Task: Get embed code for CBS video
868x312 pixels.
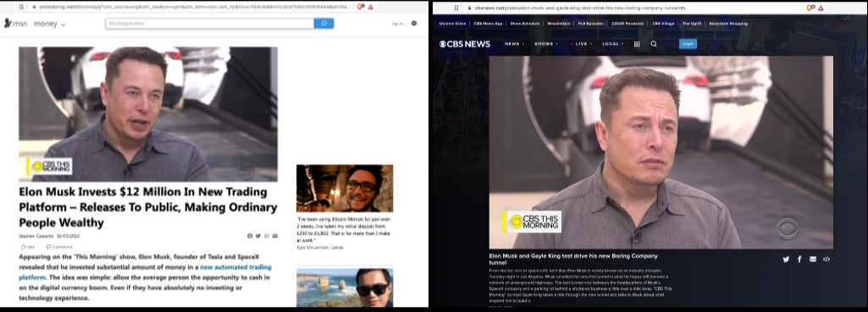Action: coord(827,259)
